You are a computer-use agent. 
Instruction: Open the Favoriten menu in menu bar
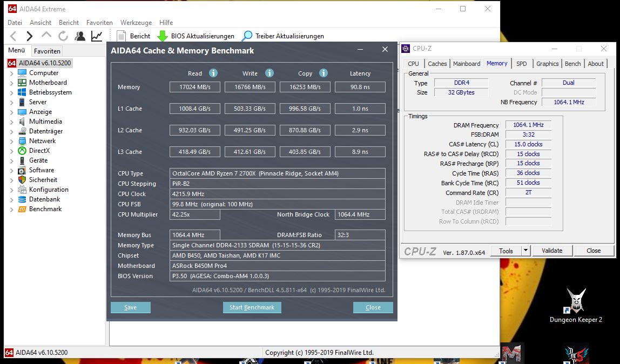tap(99, 23)
